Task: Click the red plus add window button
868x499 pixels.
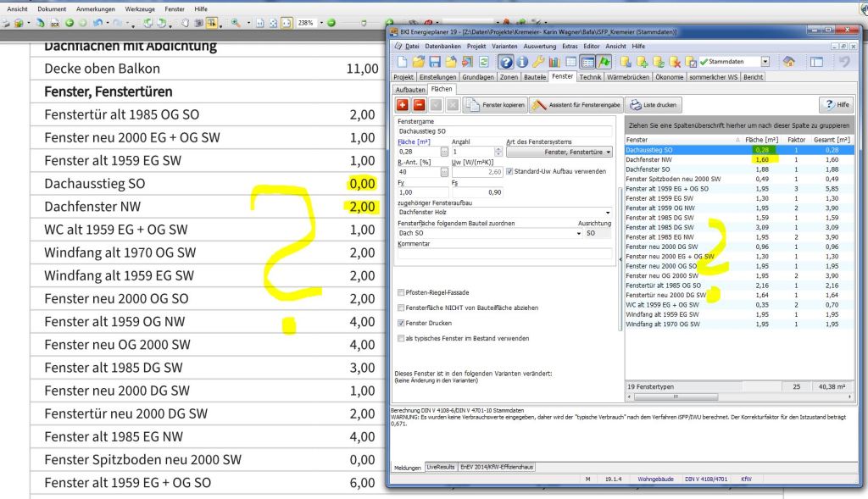Action: click(403, 105)
